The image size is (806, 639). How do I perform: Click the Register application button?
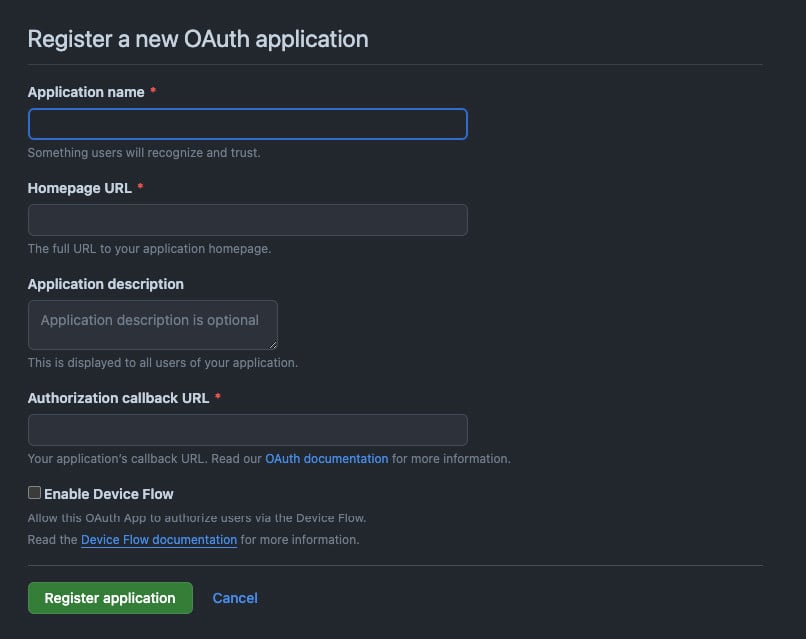click(111, 598)
